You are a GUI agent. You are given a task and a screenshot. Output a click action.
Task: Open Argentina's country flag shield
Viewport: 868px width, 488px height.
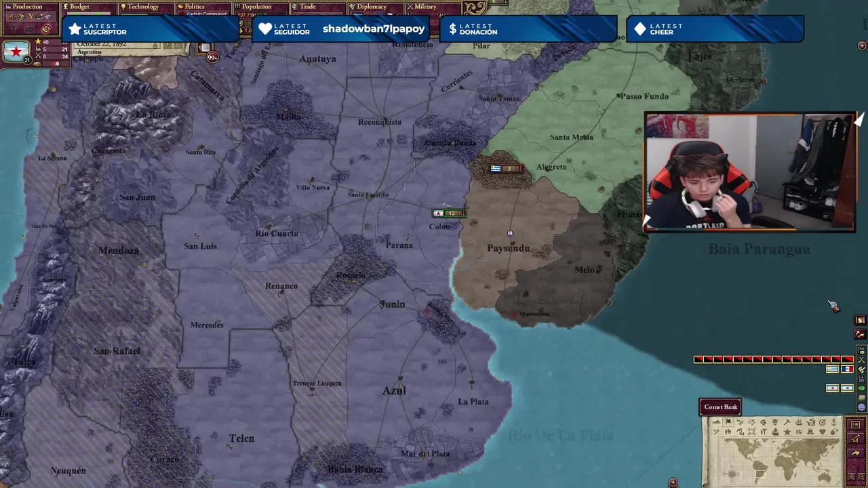[x=16, y=52]
